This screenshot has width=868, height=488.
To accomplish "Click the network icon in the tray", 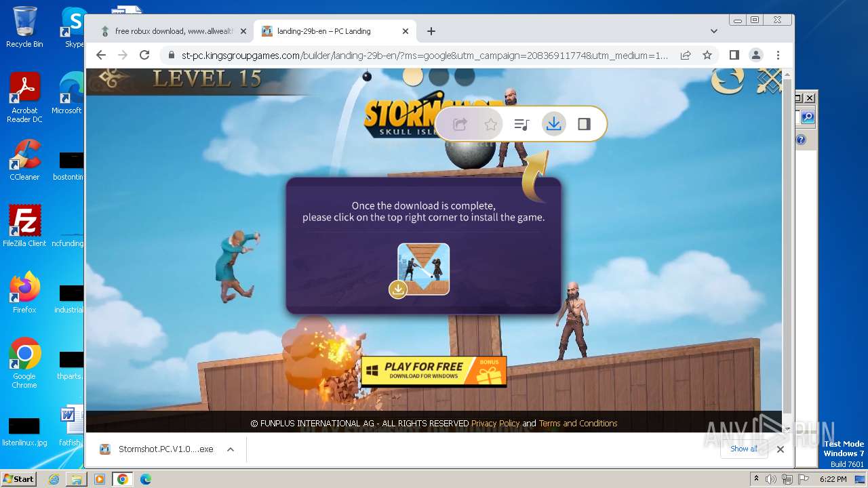I will click(787, 479).
